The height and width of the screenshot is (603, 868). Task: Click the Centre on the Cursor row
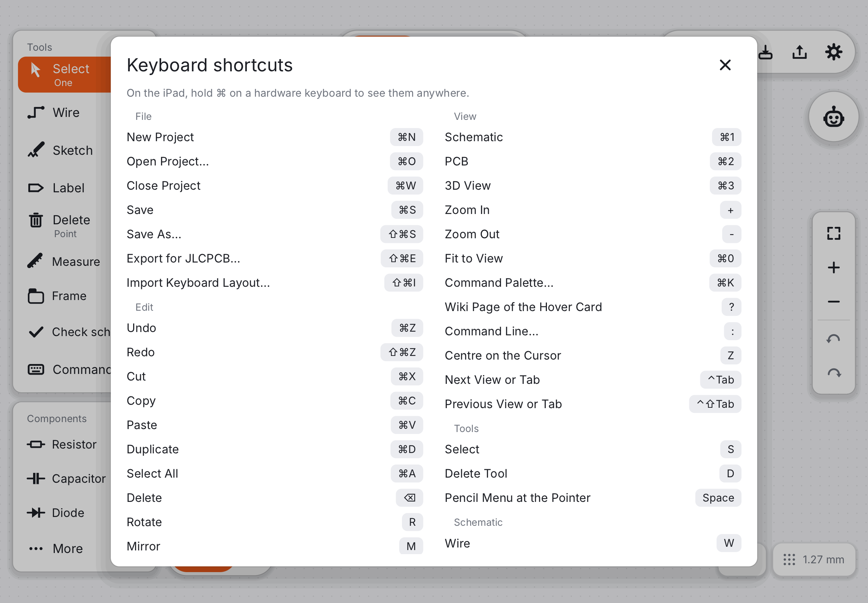(x=593, y=356)
